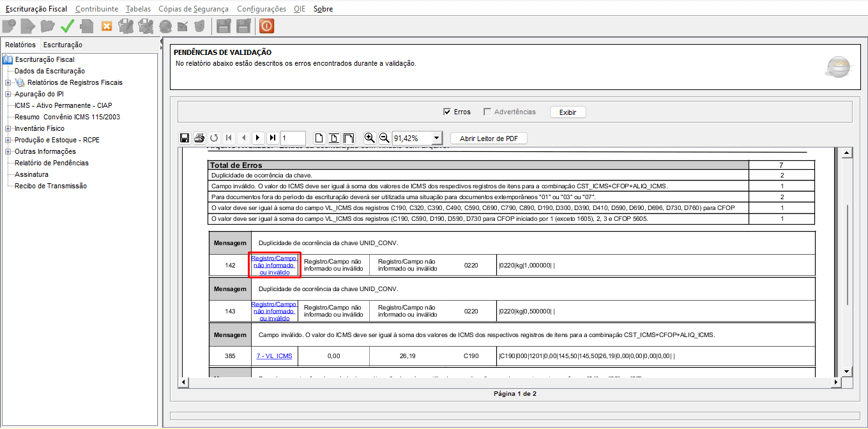The image size is (868, 429).
Task: Uncheck the Erros checkbox
Action: point(447,112)
